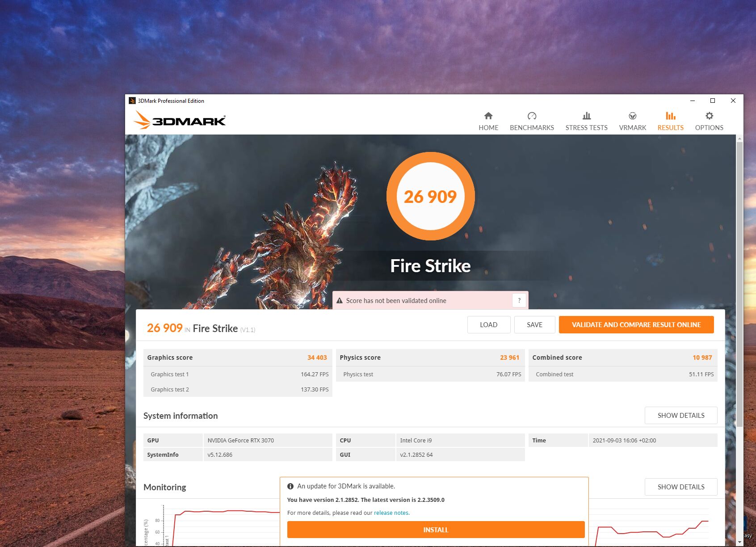Open the Results bar chart icon
756x547 pixels.
[671, 116]
